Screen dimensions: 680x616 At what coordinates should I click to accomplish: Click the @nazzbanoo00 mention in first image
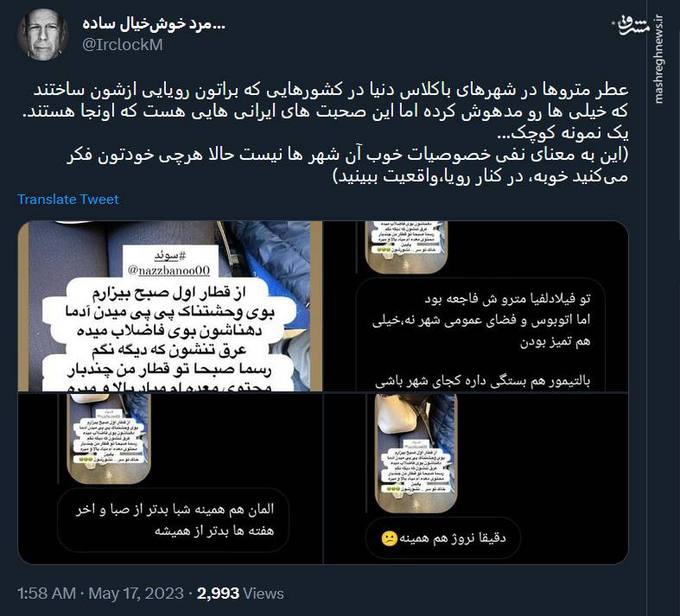tap(169, 270)
